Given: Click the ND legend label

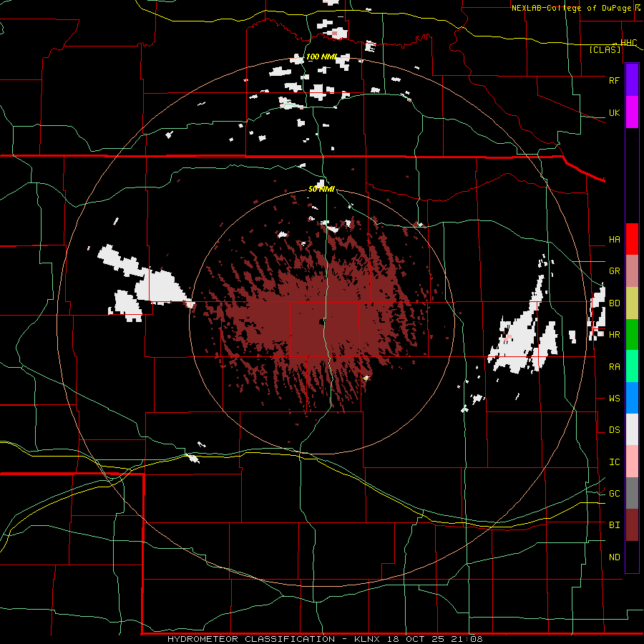Looking at the screenshot, I should 615,557.
